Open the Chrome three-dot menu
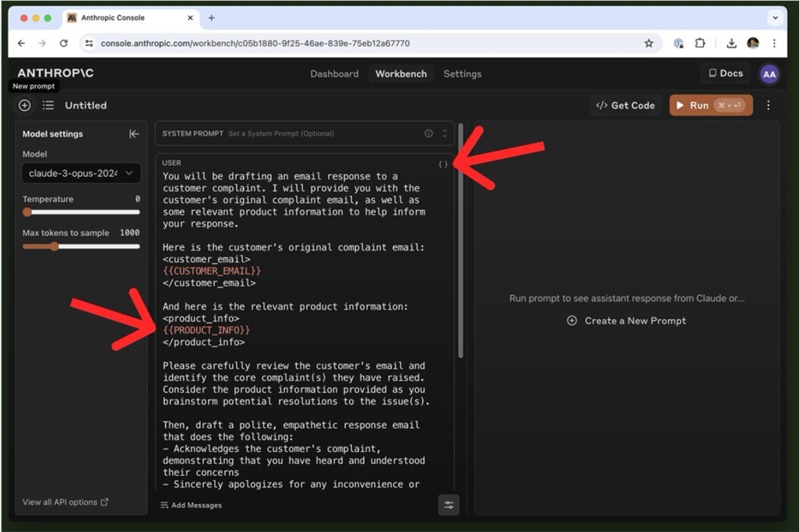 point(774,43)
